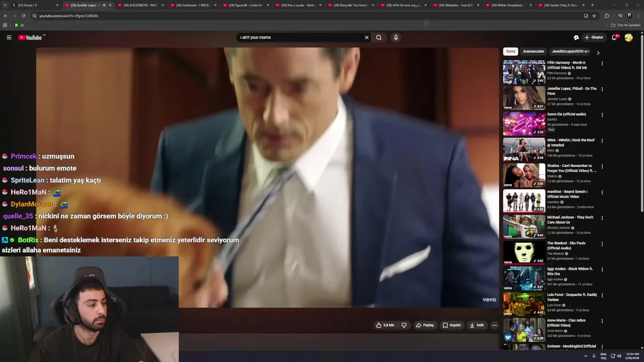Open options menu for INNA Rock the Roof
The image size is (644, 362).
[x=602, y=141]
